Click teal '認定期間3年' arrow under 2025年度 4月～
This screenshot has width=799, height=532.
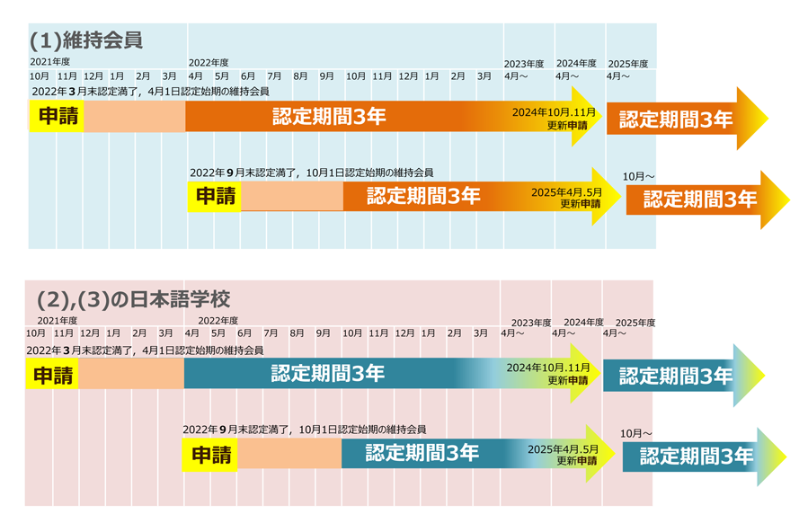coord(683,376)
